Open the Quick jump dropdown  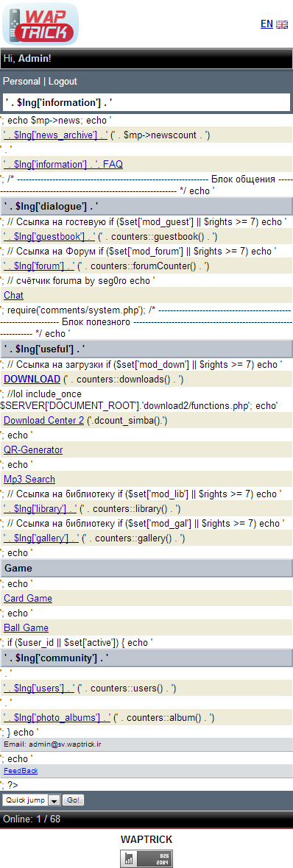[x=32, y=800]
